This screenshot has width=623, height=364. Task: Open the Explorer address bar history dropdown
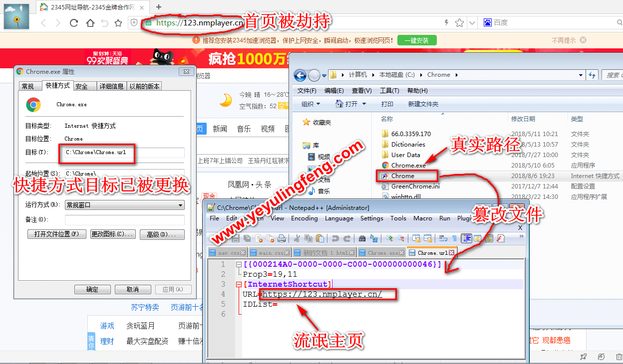581,75
